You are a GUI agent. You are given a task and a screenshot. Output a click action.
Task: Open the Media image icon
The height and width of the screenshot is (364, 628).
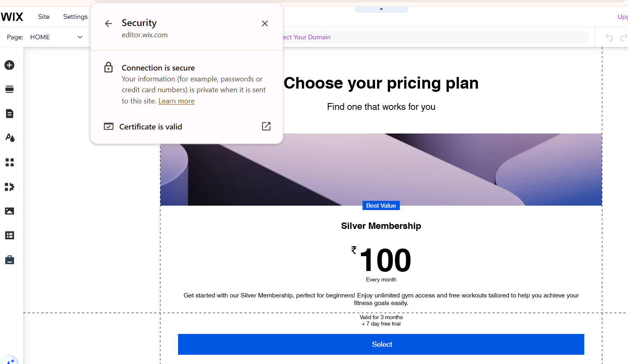coord(10,211)
